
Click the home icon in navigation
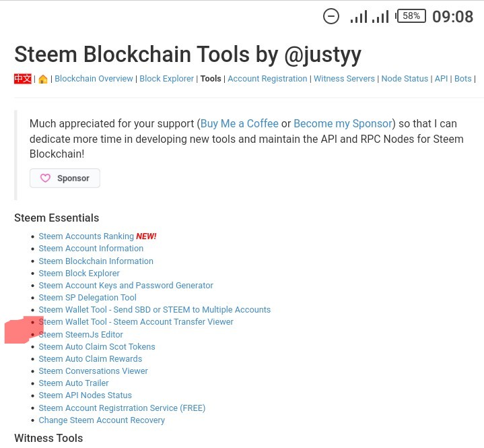point(43,79)
